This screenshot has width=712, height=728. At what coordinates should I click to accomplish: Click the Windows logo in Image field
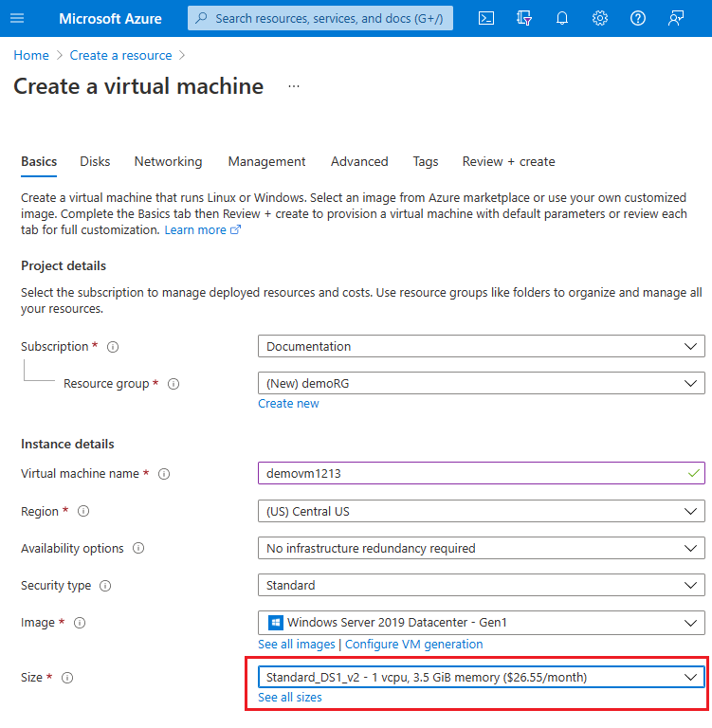[276, 623]
